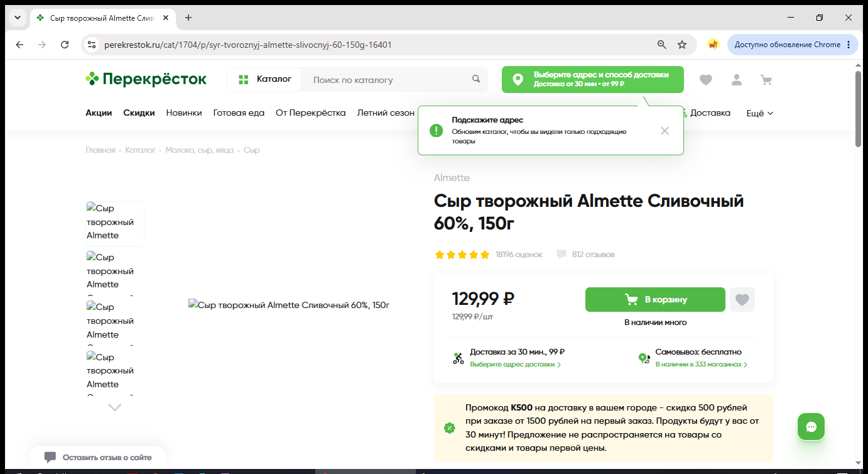Open the user profile icon

[x=736, y=80]
